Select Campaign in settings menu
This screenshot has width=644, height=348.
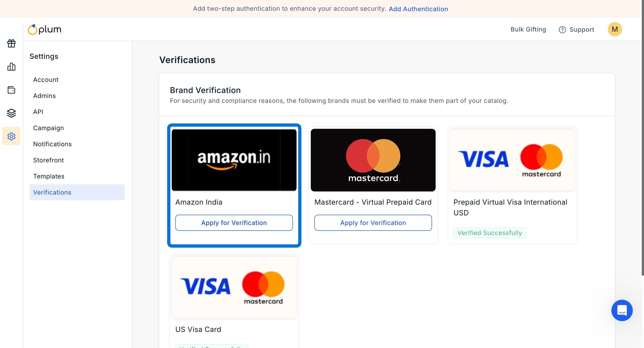point(49,128)
